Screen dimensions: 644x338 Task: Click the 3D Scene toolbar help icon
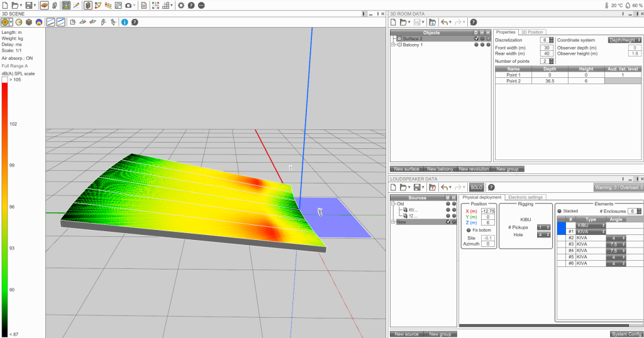tap(135, 22)
